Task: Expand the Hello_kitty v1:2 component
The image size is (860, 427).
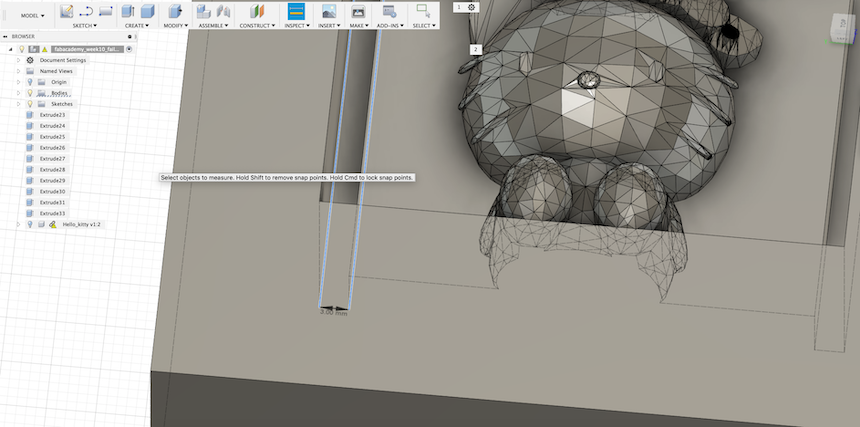Action: [x=18, y=224]
